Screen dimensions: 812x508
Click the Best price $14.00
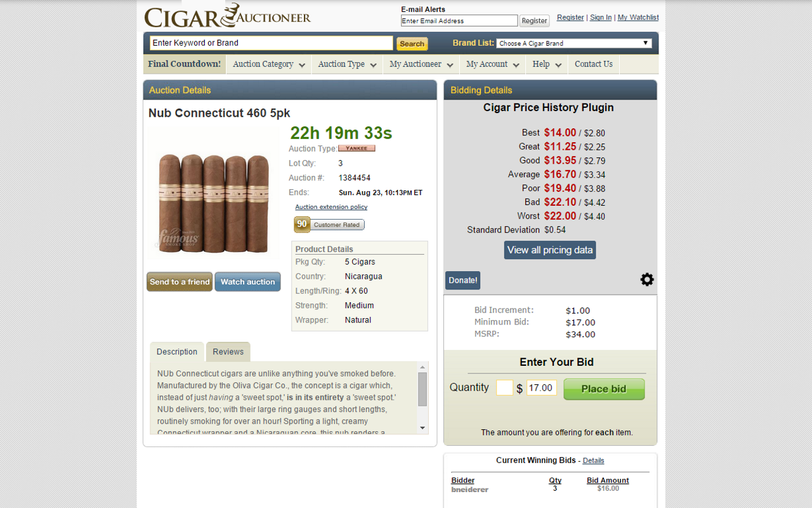pos(560,133)
